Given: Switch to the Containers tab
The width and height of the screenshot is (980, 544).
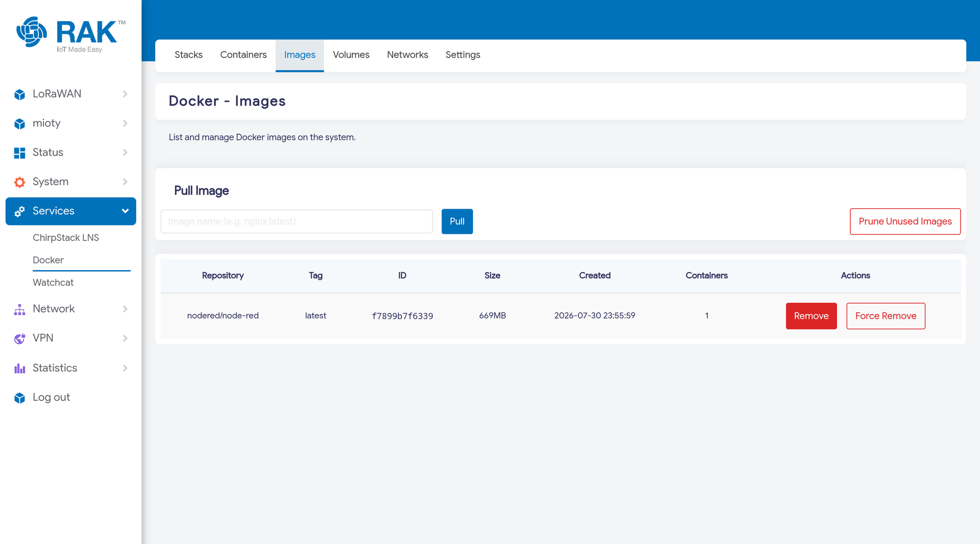Looking at the screenshot, I should point(243,55).
